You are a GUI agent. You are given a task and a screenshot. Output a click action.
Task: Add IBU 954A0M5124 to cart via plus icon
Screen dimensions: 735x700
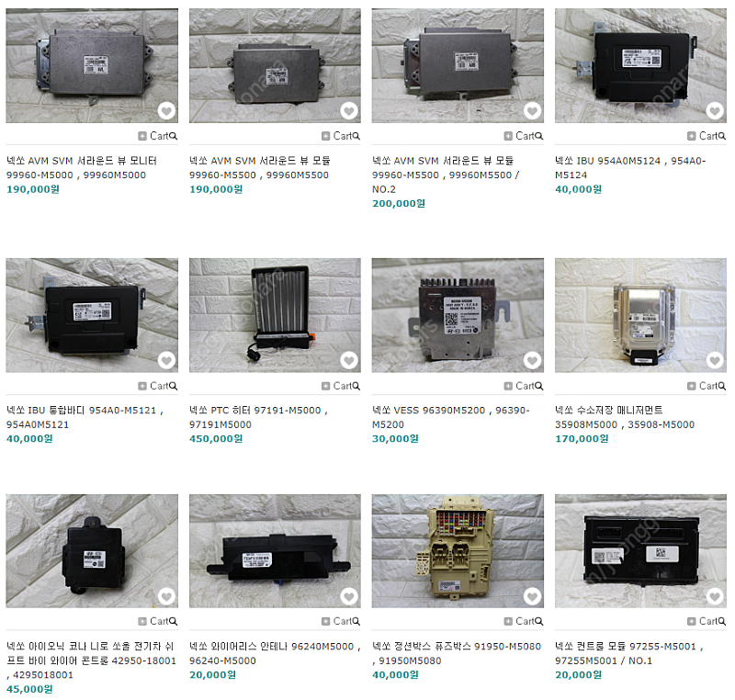pos(692,136)
